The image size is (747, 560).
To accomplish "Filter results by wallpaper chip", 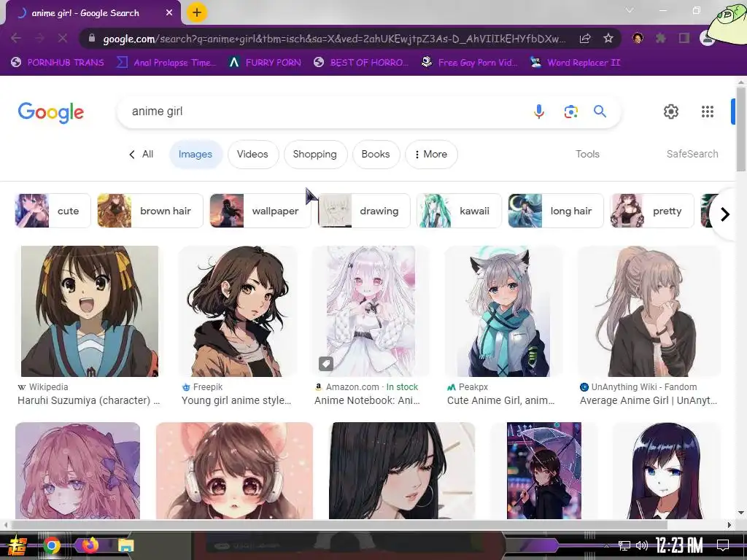I will (260, 211).
